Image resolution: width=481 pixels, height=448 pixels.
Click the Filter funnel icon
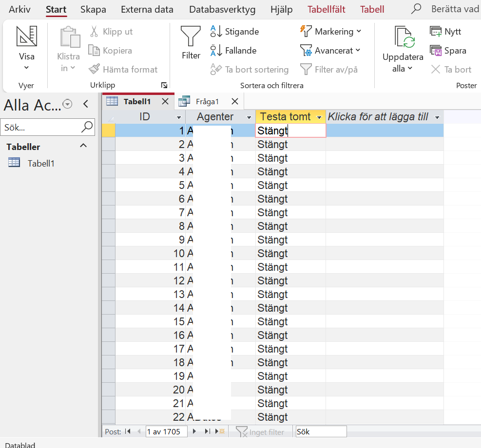click(191, 36)
